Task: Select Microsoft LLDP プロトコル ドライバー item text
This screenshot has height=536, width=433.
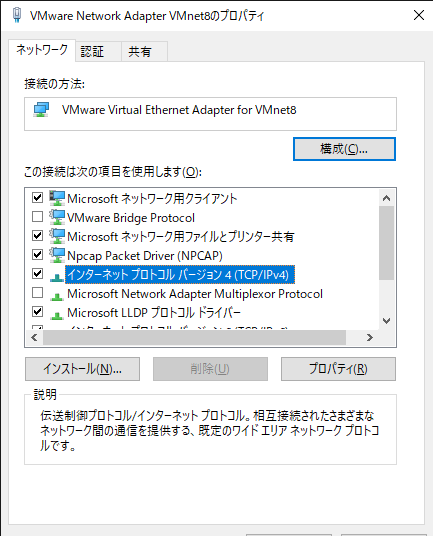Action: [154, 312]
